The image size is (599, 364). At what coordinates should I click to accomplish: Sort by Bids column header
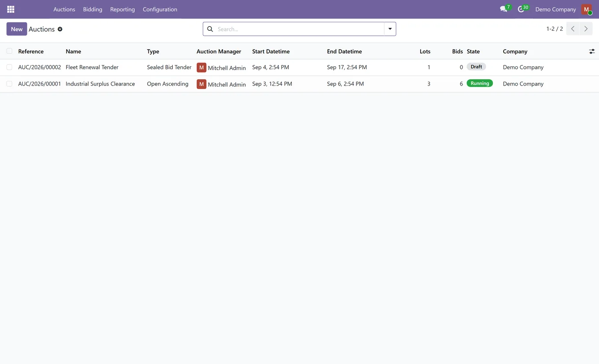457,51
